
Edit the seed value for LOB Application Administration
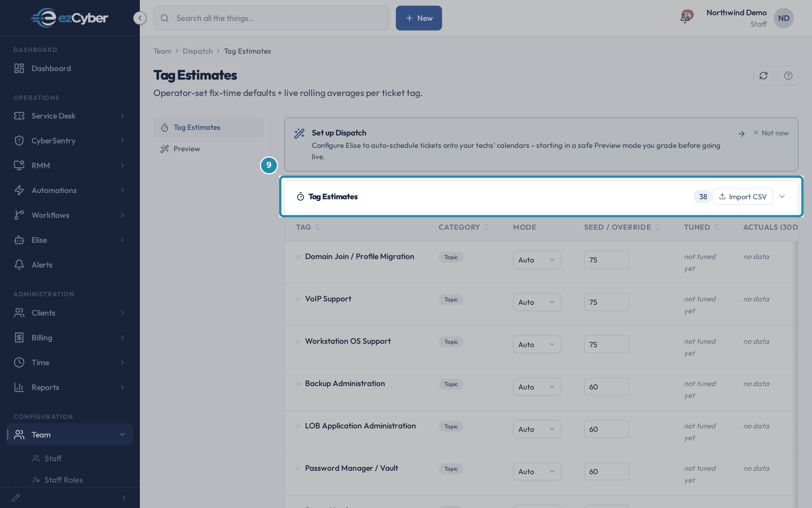(606, 429)
